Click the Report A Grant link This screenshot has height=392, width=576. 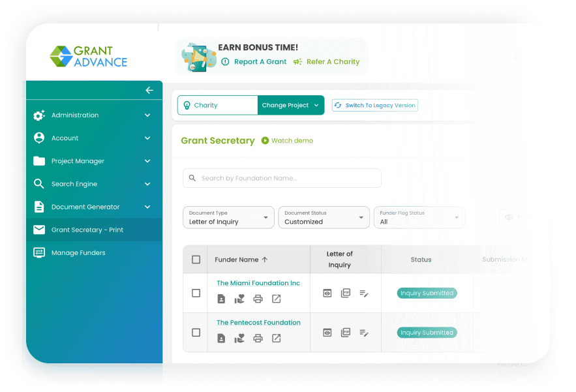pos(260,62)
